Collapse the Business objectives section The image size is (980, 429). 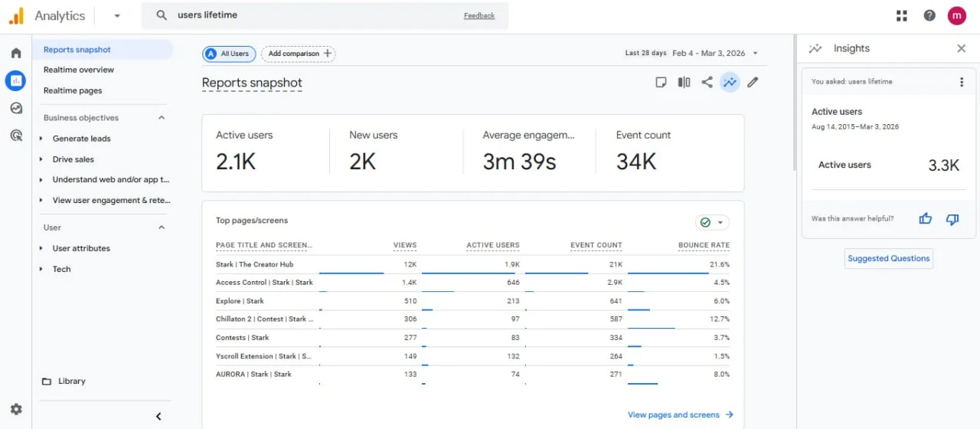click(162, 118)
